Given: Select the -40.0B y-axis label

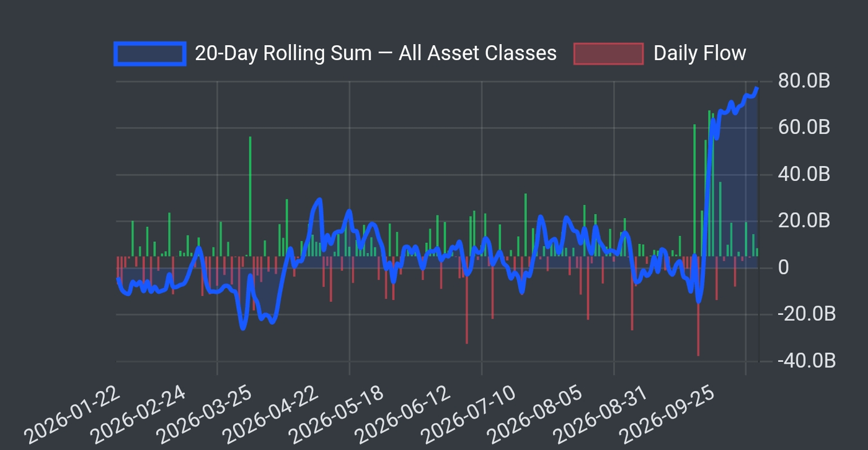Looking at the screenshot, I should point(806,361).
